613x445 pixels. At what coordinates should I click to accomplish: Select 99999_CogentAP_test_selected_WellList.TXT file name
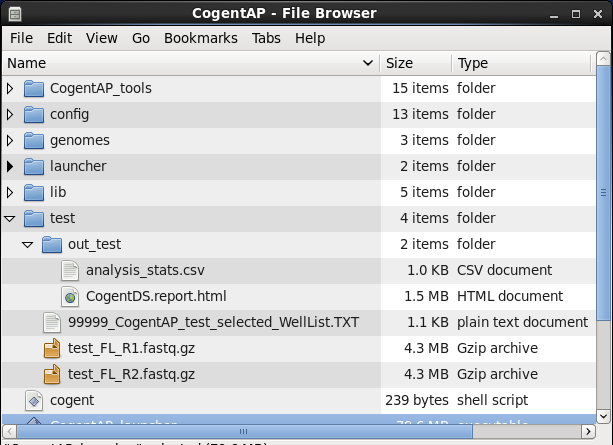(213, 323)
